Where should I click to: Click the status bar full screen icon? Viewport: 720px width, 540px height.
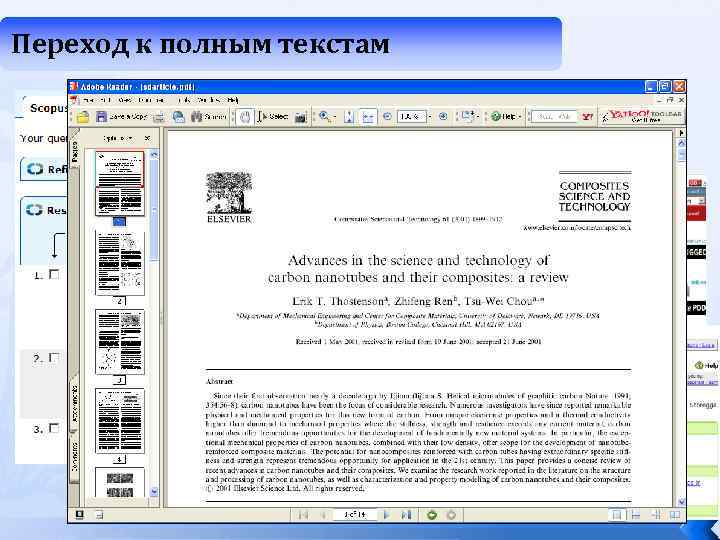[x=79, y=515]
